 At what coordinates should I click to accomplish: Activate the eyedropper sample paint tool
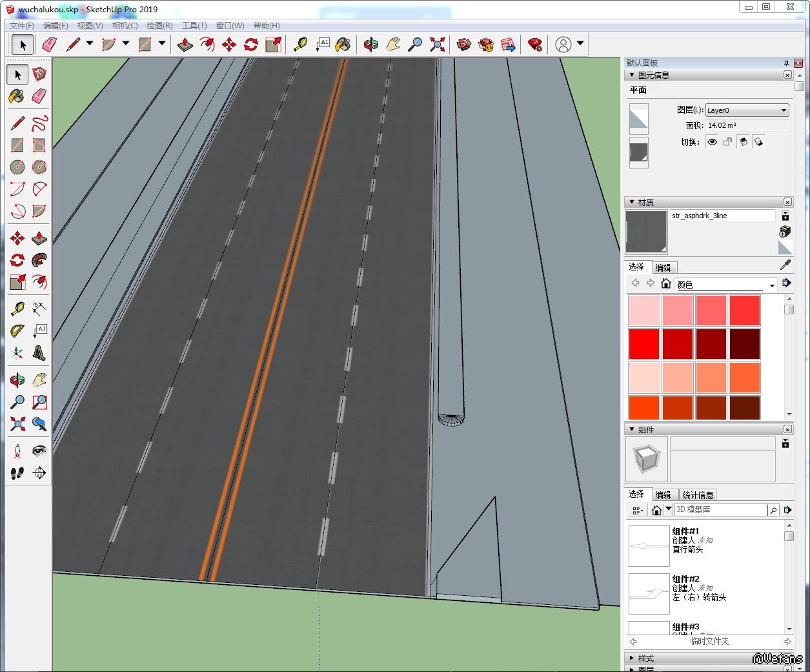[x=785, y=265]
